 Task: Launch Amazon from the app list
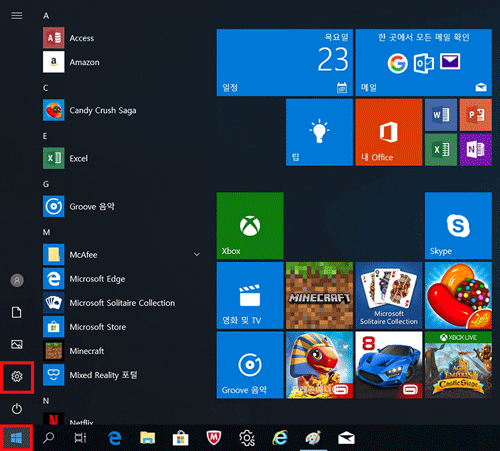point(122,62)
